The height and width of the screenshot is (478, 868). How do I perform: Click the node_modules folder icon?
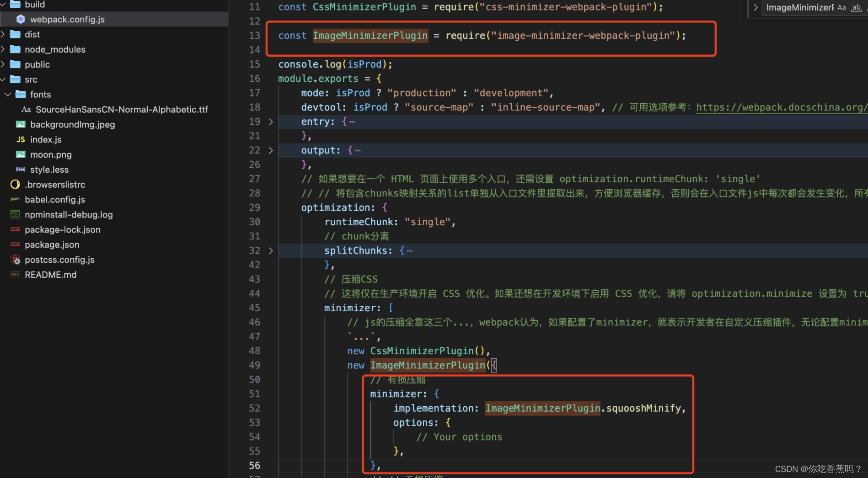(15, 49)
